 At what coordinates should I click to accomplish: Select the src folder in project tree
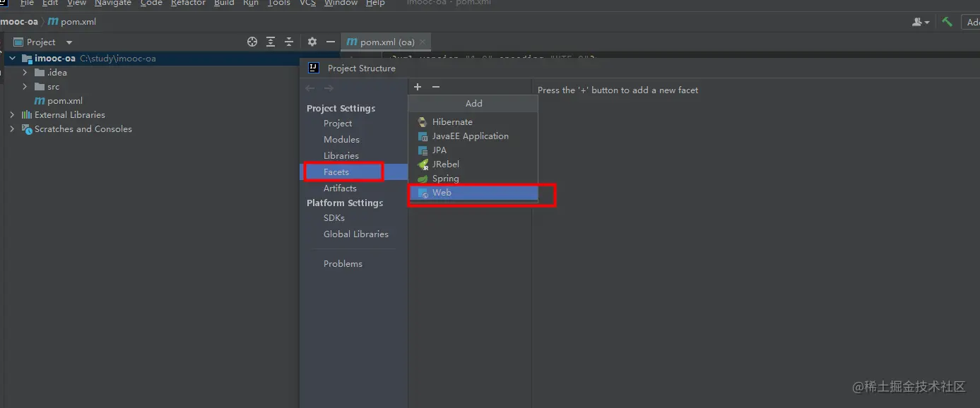pos(47,87)
